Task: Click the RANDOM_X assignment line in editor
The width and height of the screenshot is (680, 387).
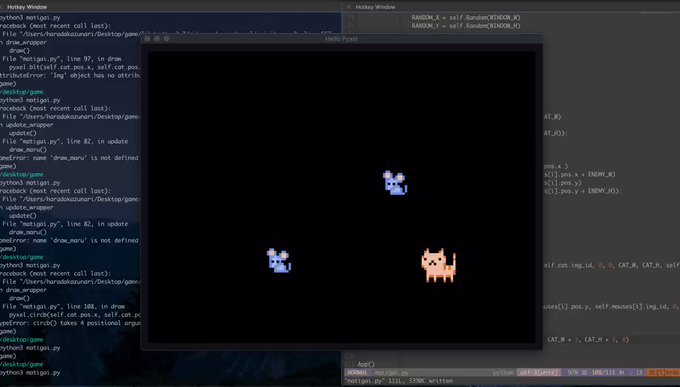Action: pos(466,18)
